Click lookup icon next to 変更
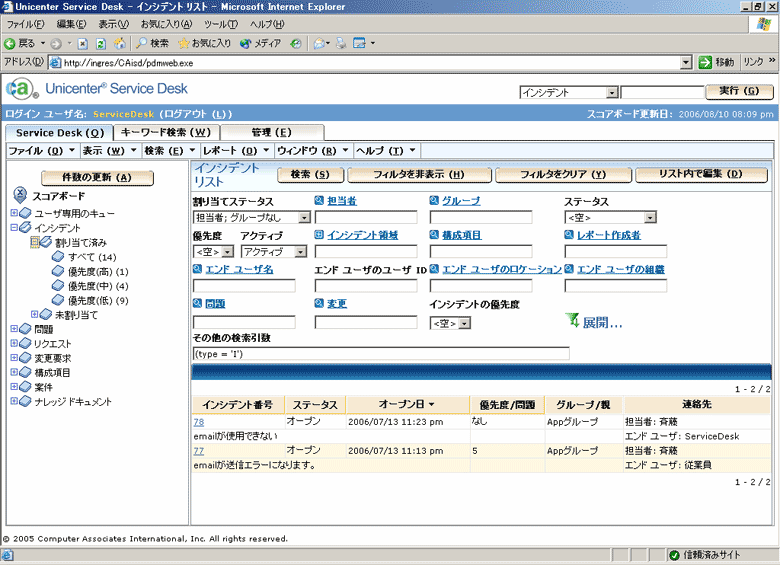 (x=319, y=303)
